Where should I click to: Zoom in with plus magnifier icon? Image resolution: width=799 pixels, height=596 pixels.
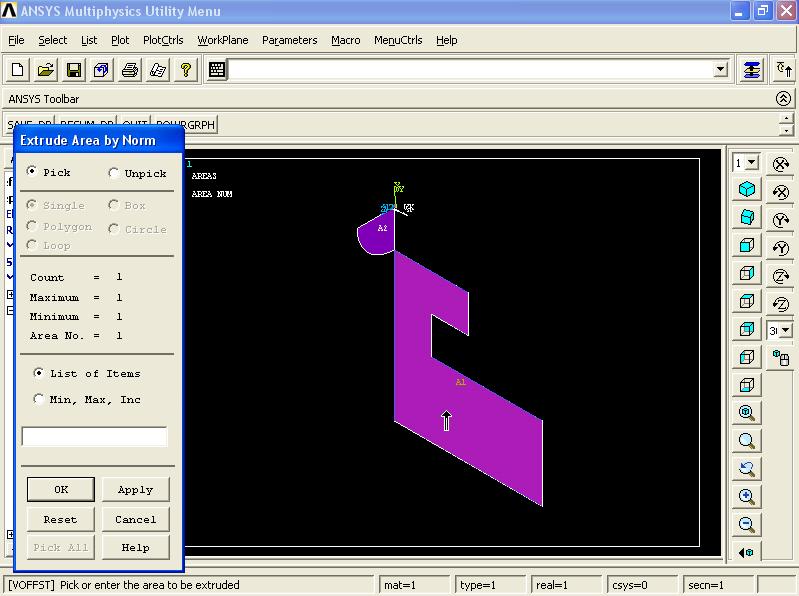tap(747, 497)
